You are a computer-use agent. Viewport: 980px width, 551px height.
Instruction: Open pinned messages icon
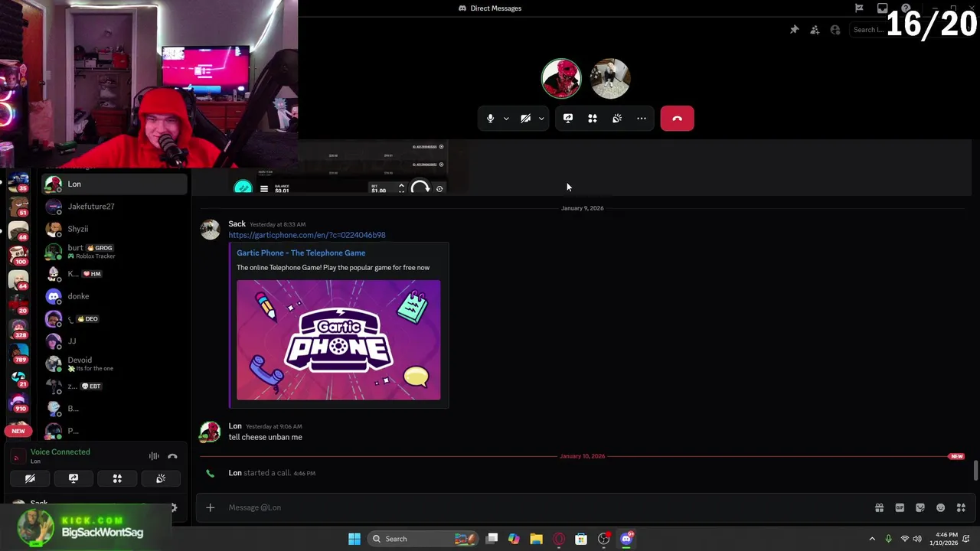pyautogui.click(x=795, y=30)
